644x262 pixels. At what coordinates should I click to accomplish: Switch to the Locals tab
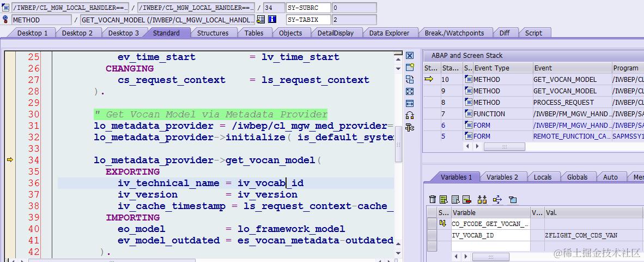click(543, 177)
